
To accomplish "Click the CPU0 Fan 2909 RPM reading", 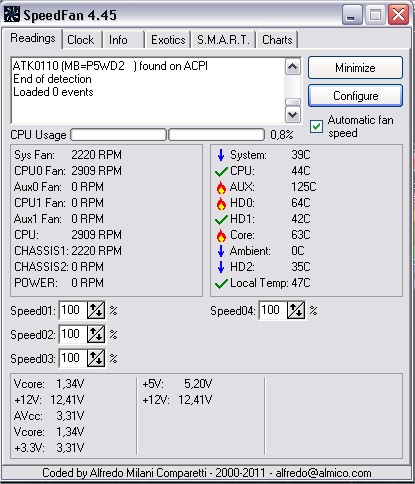I will pyautogui.click(x=68, y=171).
